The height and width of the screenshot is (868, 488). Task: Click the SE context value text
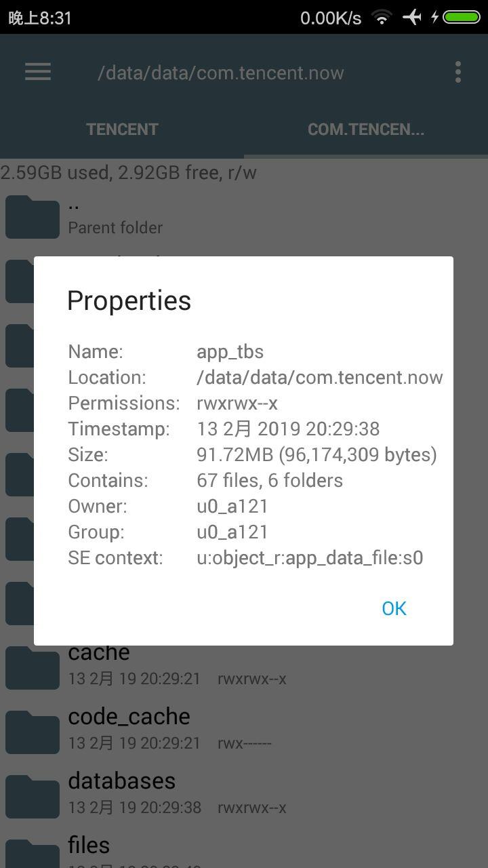(310, 558)
